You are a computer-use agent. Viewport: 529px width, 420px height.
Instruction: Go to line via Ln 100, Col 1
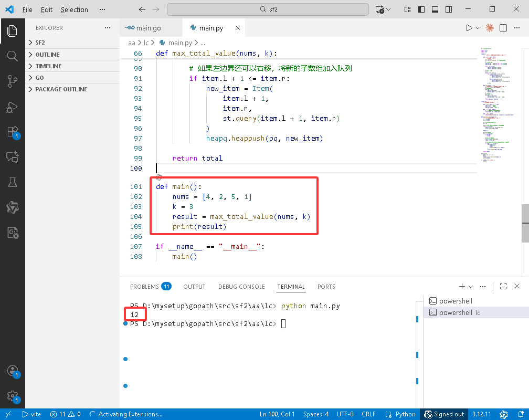point(277,414)
